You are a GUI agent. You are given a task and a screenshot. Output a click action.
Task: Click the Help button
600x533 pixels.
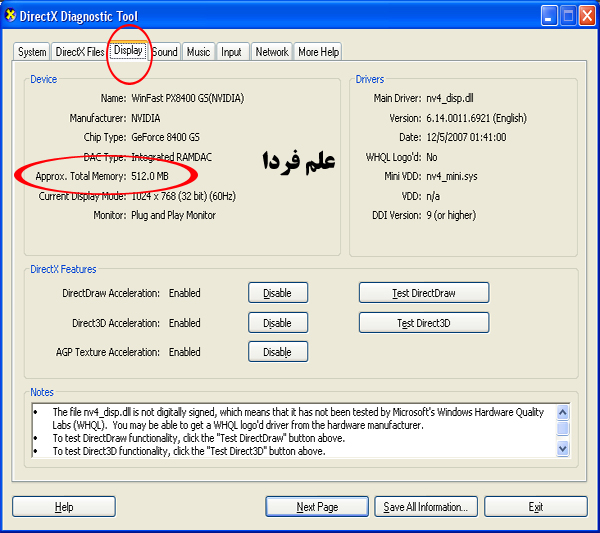[64, 507]
